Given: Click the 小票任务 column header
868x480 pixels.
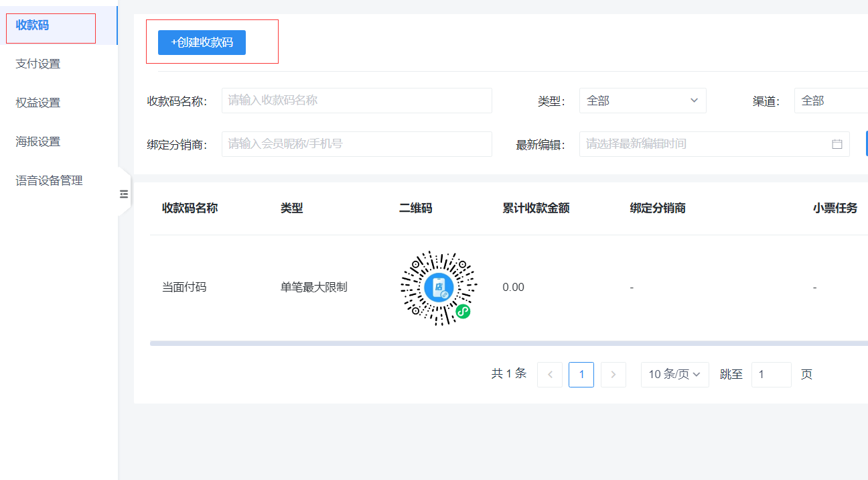Looking at the screenshot, I should click(835, 208).
